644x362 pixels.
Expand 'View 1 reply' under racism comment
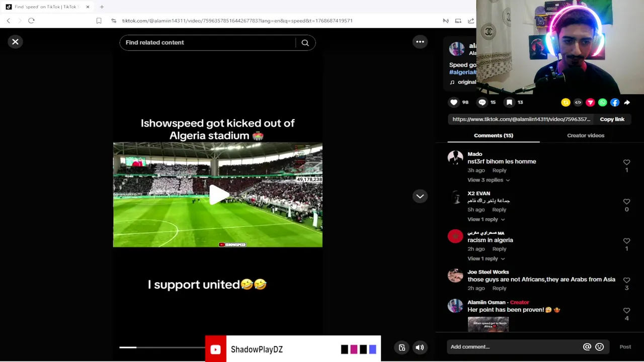click(486, 258)
